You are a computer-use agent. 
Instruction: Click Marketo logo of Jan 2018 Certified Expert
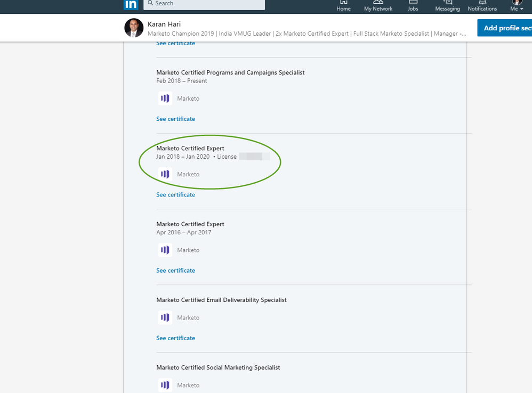coord(165,175)
